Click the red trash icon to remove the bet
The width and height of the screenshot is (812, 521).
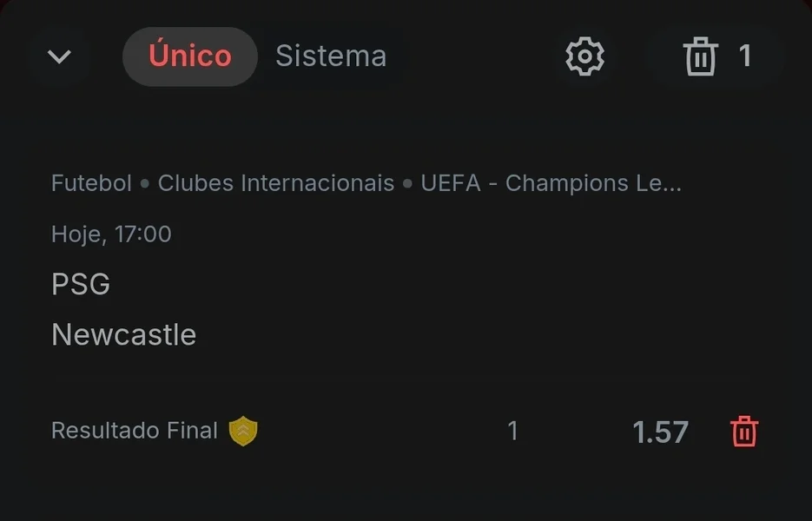pyautogui.click(x=744, y=431)
